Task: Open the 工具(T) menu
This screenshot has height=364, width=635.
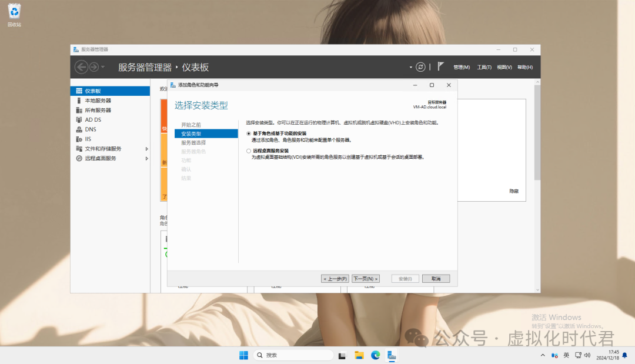Action: [x=484, y=67]
